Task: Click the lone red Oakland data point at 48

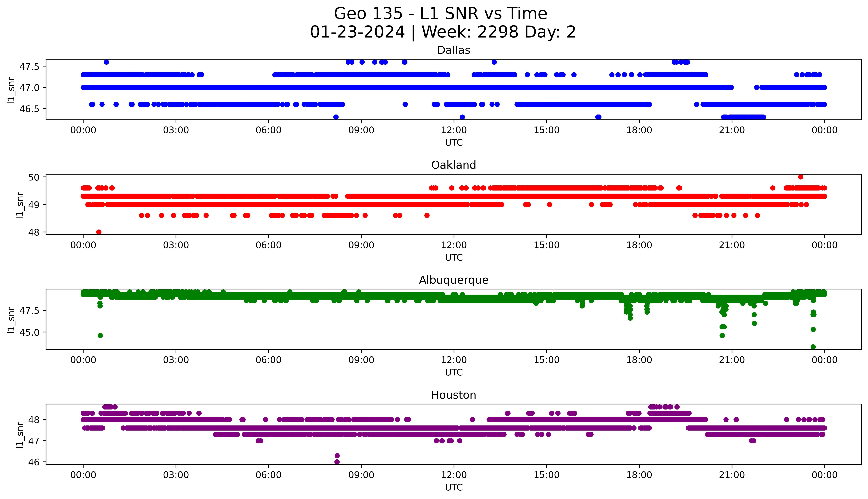Action: point(99,232)
